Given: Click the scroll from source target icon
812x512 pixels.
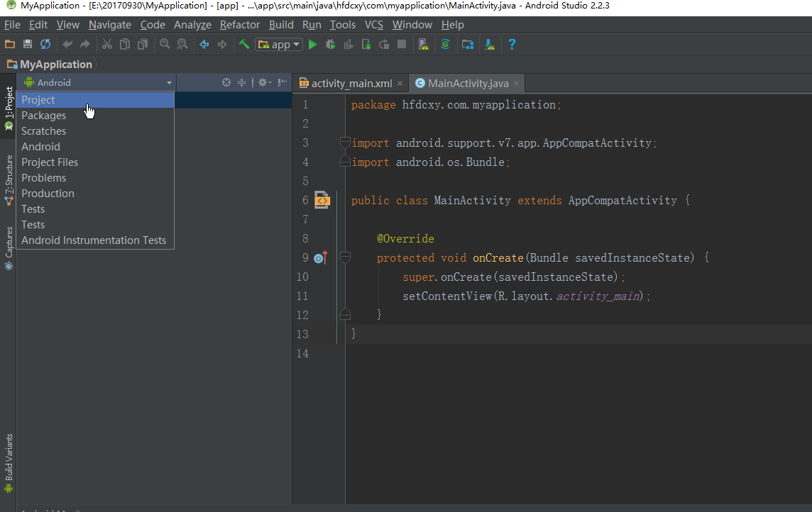Looking at the screenshot, I should (226, 83).
